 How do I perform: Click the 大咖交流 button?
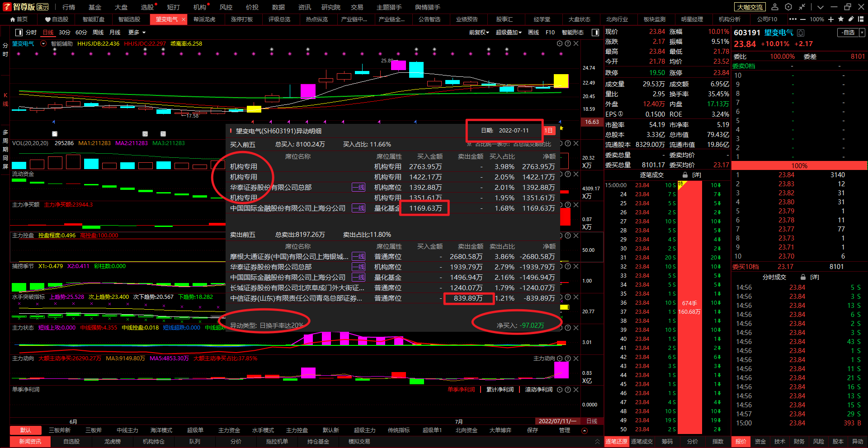point(750,7)
